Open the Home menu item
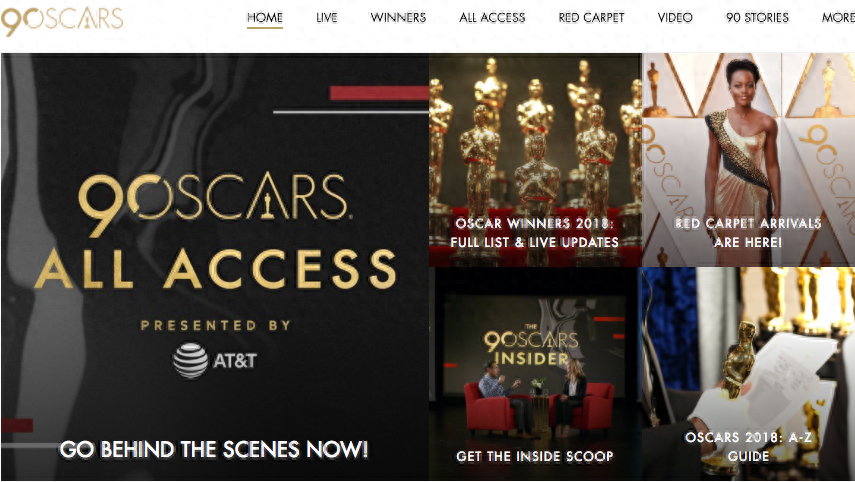The width and height of the screenshot is (855, 482). [264, 18]
